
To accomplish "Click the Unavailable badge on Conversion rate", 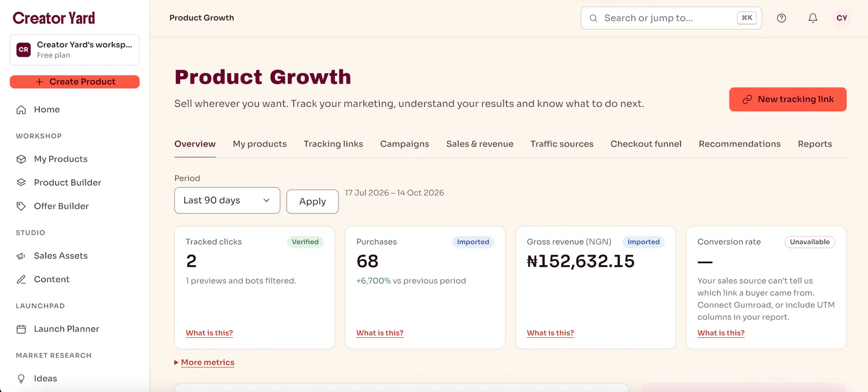I will click(x=810, y=242).
